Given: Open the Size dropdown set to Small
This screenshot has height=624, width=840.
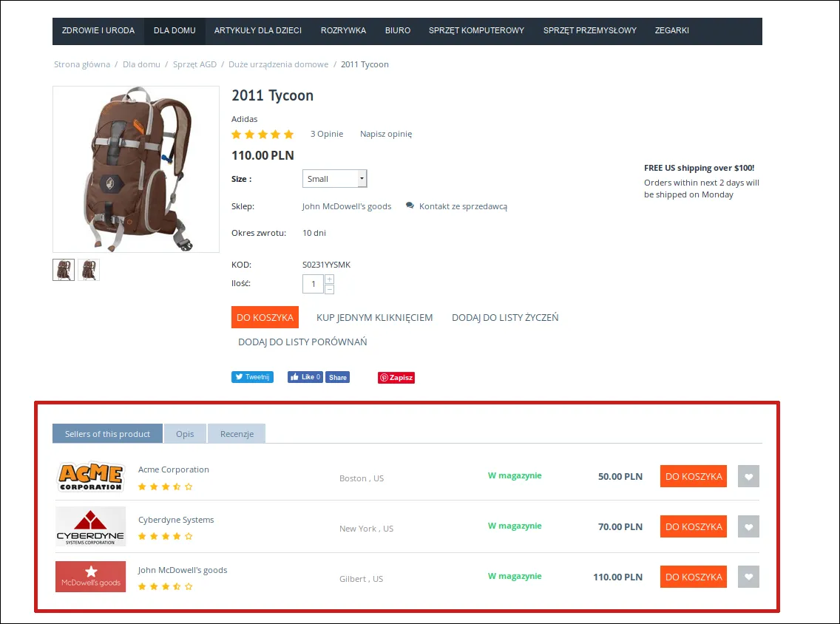Looking at the screenshot, I should [335, 179].
